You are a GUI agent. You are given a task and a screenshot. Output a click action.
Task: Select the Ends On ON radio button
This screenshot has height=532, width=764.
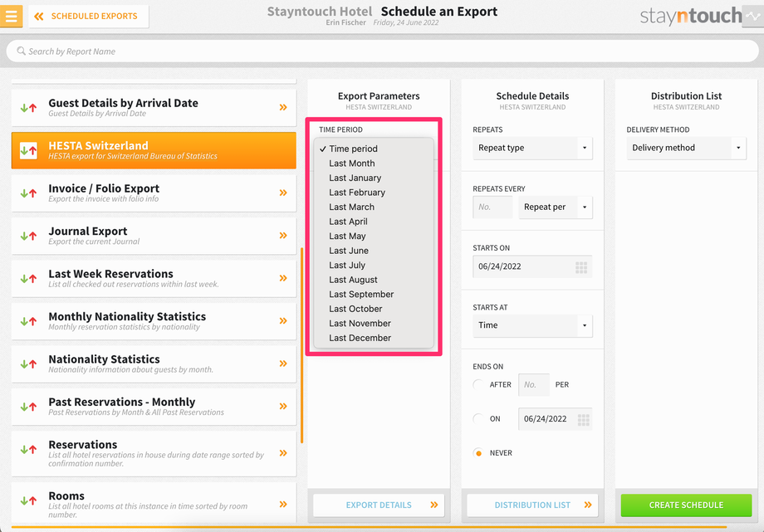click(x=478, y=418)
